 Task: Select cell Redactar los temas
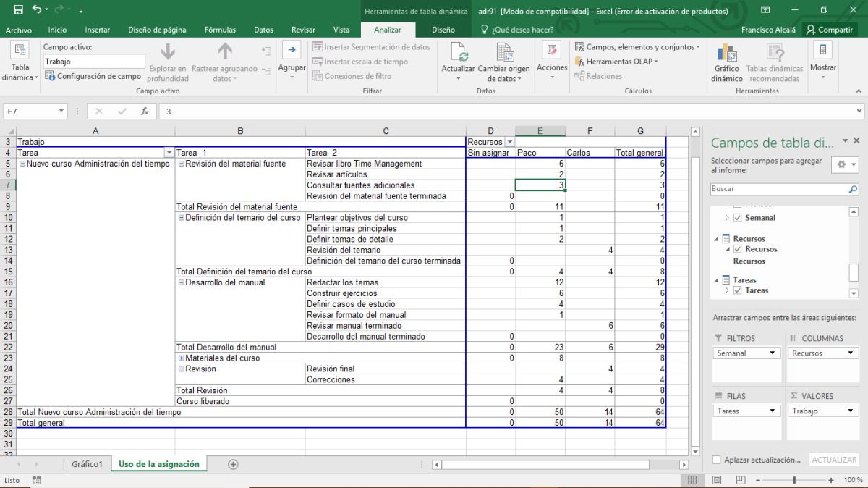click(385, 282)
